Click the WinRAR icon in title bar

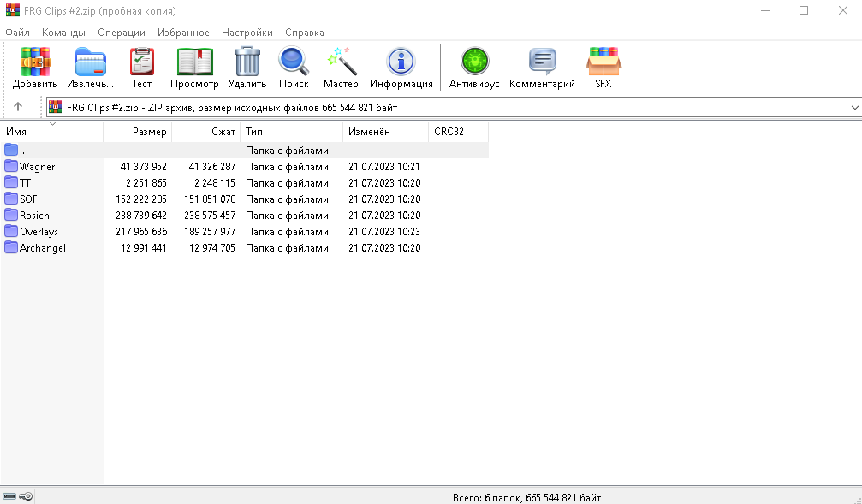pos(13,10)
